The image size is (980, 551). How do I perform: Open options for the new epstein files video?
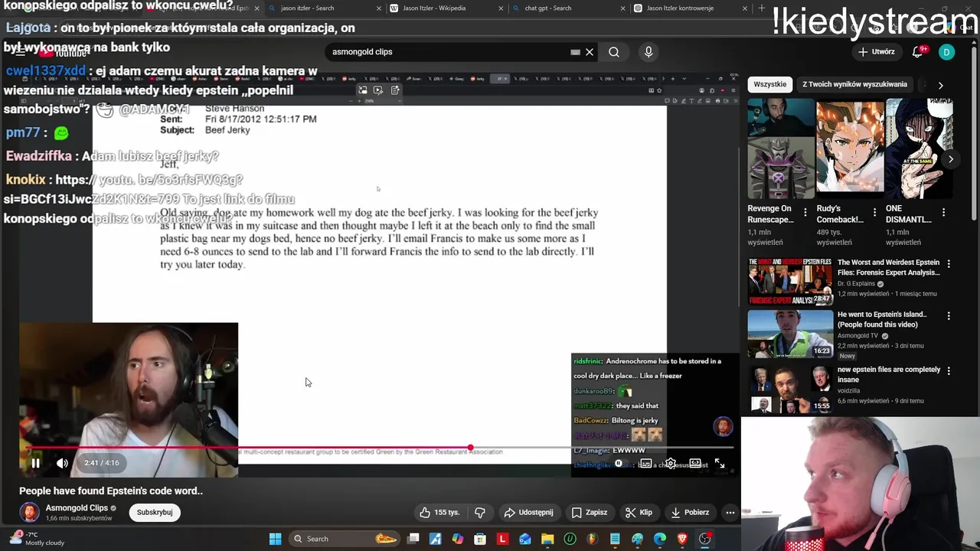tap(949, 370)
